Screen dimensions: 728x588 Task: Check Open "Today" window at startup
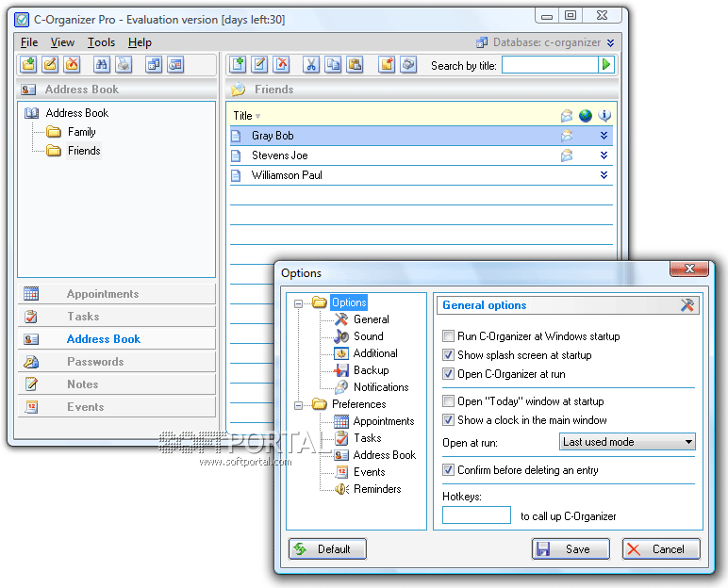(448, 401)
